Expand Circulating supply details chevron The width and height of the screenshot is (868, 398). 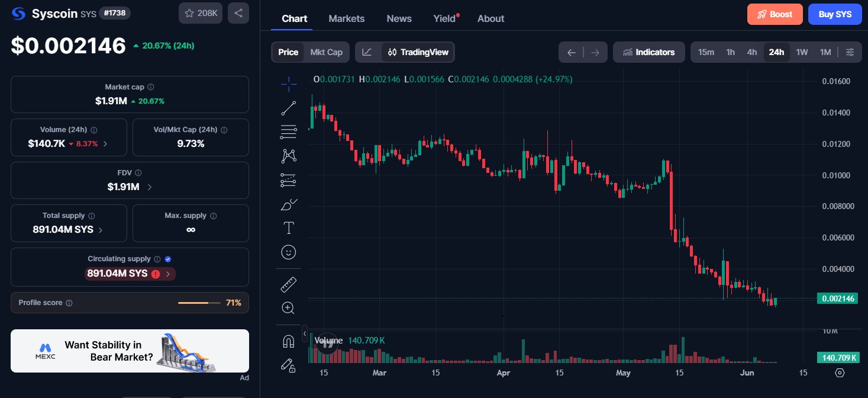[x=168, y=274]
